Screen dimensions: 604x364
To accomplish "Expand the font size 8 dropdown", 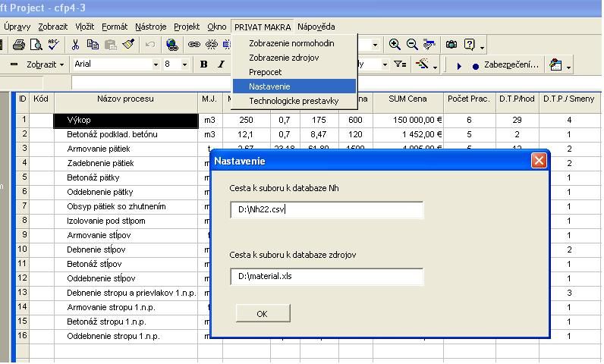I will (184, 65).
